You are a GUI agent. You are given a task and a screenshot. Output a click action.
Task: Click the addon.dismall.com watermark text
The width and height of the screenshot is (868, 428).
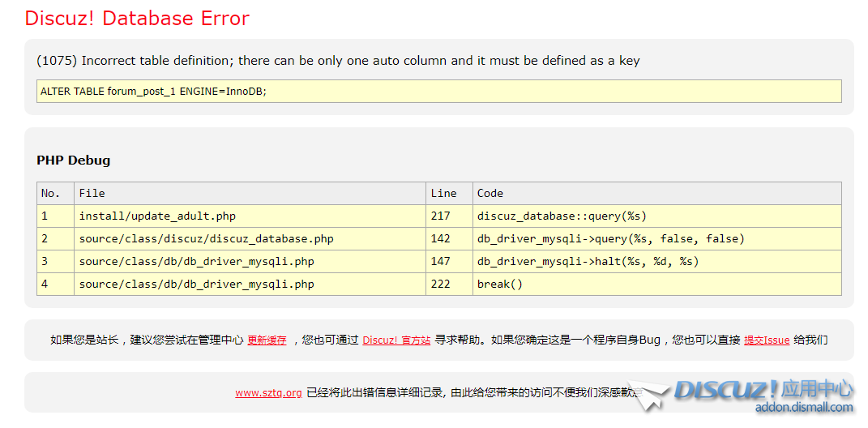pos(803,408)
